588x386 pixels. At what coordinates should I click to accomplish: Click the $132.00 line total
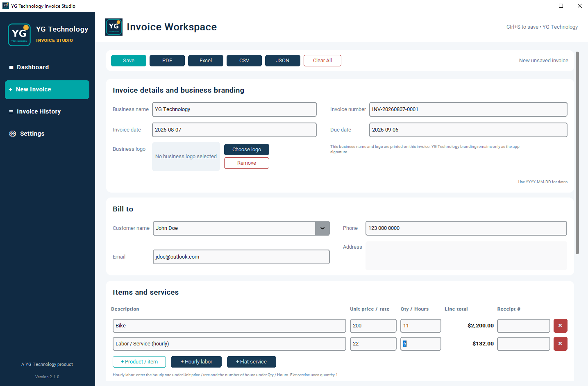(x=483, y=344)
